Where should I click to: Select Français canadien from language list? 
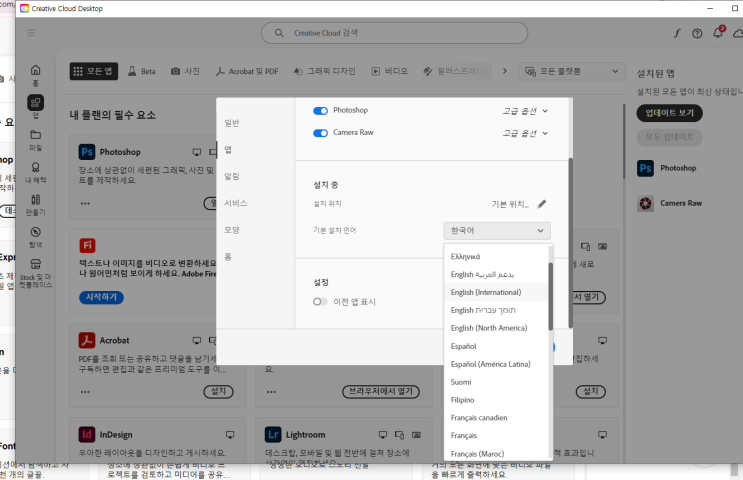(496, 417)
